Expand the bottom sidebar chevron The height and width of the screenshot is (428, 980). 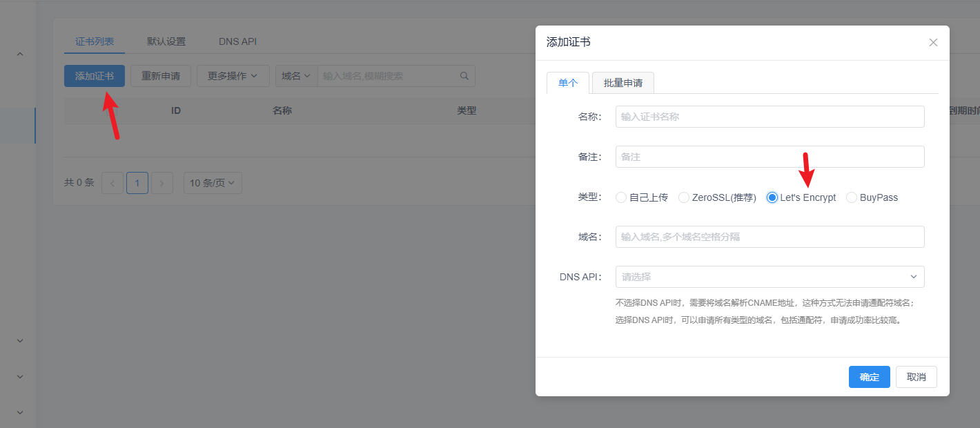(19, 411)
